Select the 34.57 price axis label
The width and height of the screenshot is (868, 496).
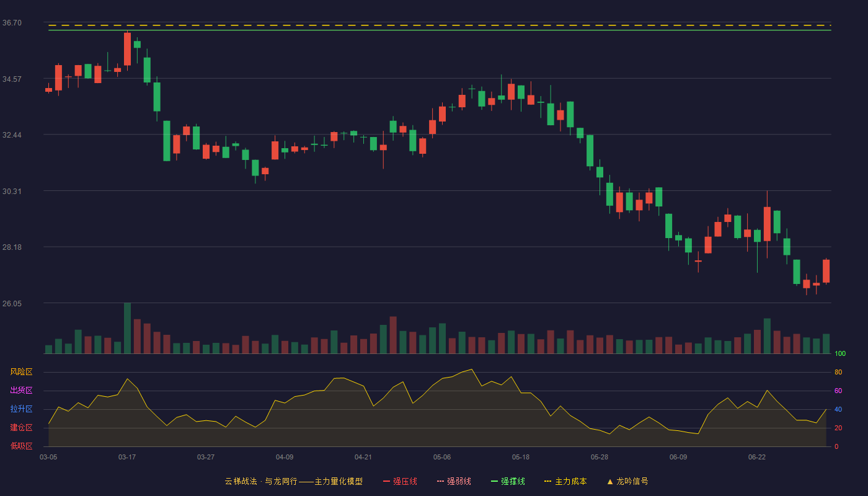(12, 79)
